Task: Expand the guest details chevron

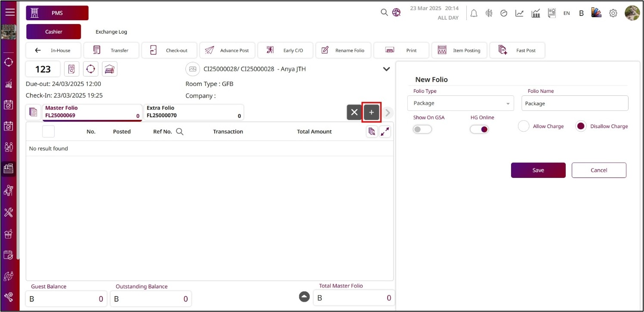Action: pyautogui.click(x=386, y=69)
